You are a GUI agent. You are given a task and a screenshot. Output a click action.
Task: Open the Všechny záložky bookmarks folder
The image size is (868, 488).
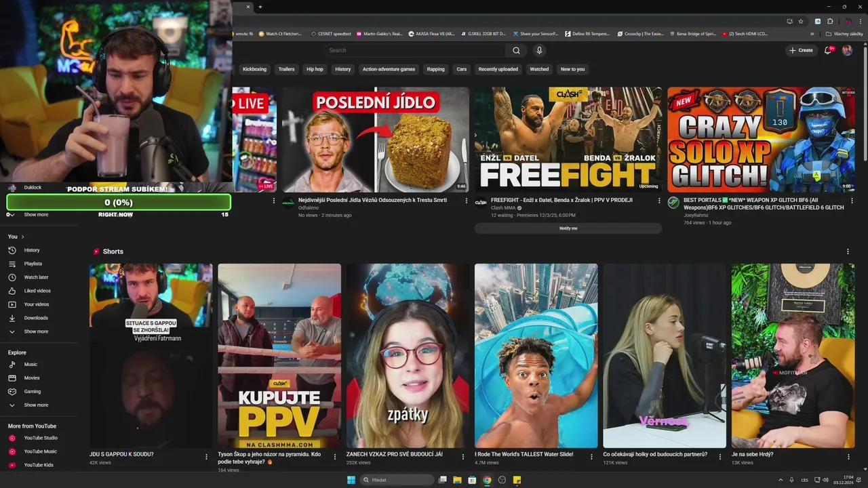(844, 33)
